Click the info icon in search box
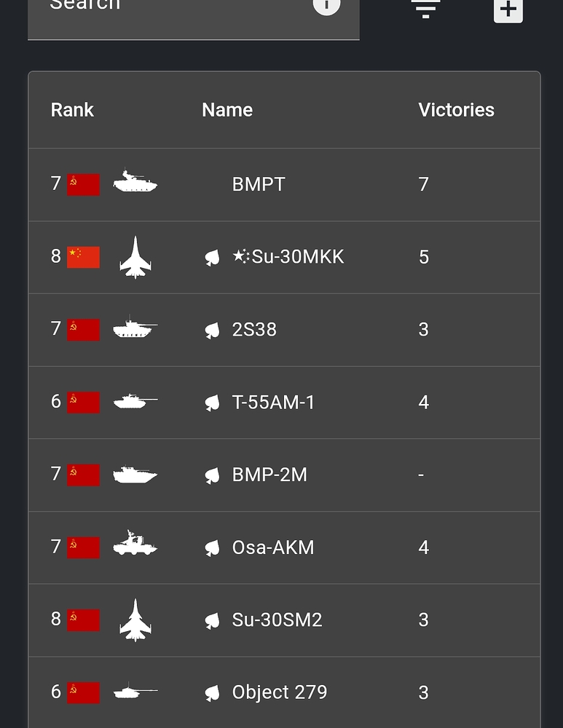Viewport: 563px width, 728px height. [x=326, y=6]
